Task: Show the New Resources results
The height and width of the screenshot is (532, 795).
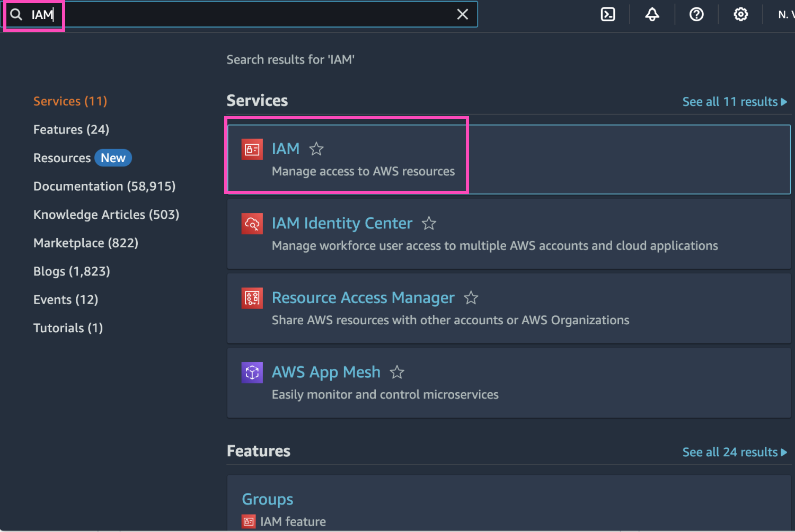Action: click(x=82, y=157)
